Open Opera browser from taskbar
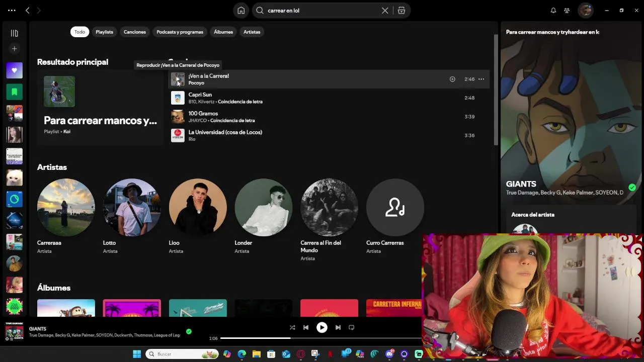 click(301, 354)
